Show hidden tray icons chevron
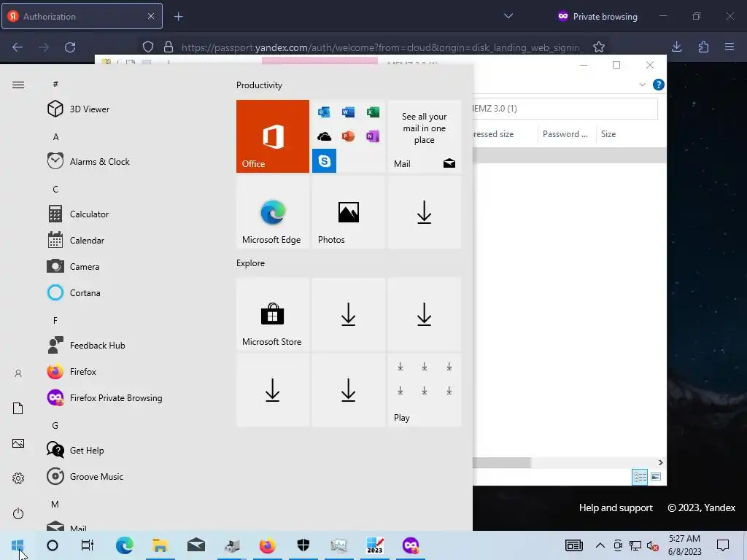Screen dimensions: 747x560 [600, 545]
